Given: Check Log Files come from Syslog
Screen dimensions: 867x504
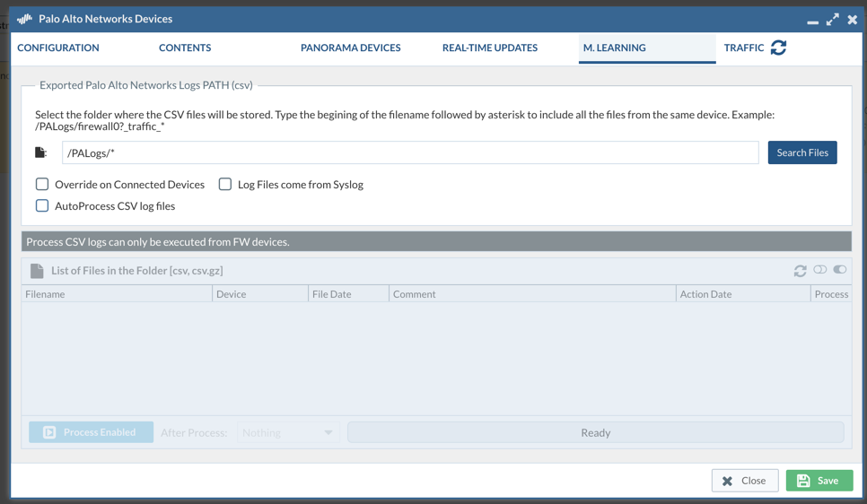Looking at the screenshot, I should click(225, 184).
